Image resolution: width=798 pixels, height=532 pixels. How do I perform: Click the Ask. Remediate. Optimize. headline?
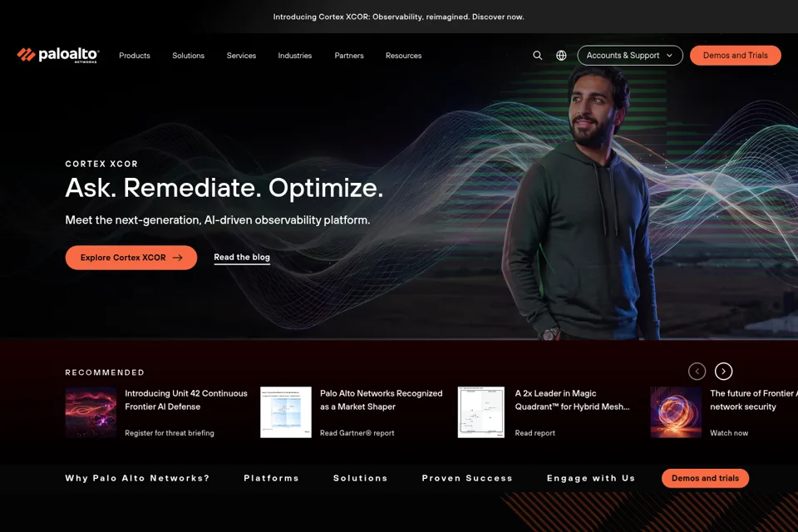[x=224, y=189]
